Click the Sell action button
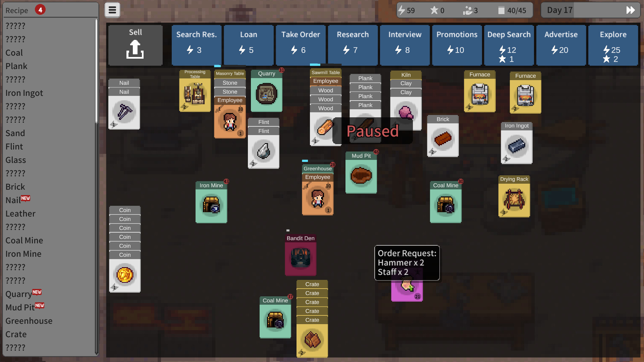 tap(135, 44)
